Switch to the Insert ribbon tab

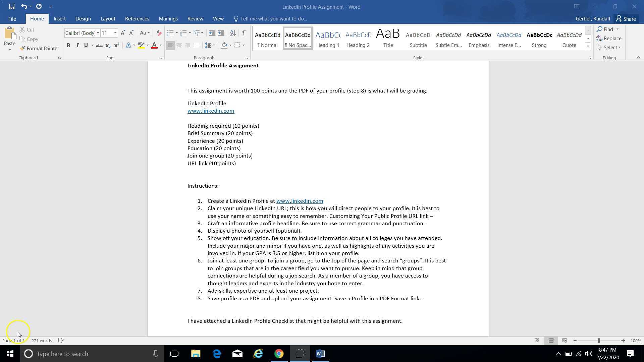59,18
